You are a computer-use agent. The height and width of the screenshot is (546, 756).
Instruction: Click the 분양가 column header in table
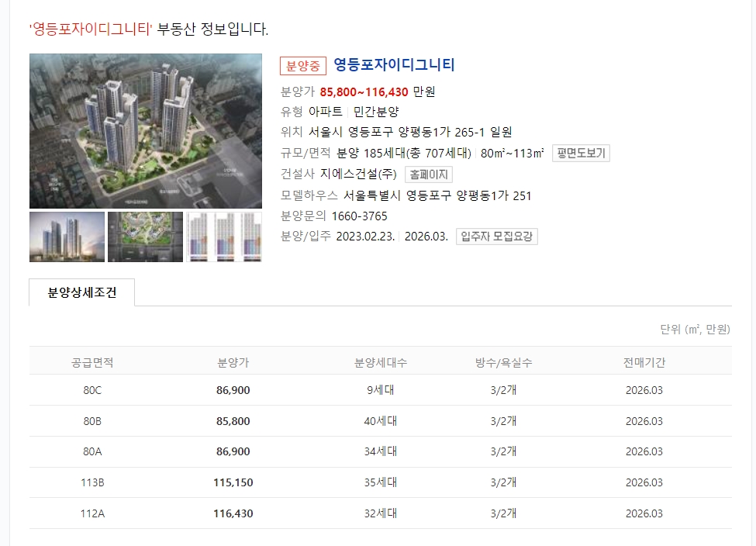[233, 362]
